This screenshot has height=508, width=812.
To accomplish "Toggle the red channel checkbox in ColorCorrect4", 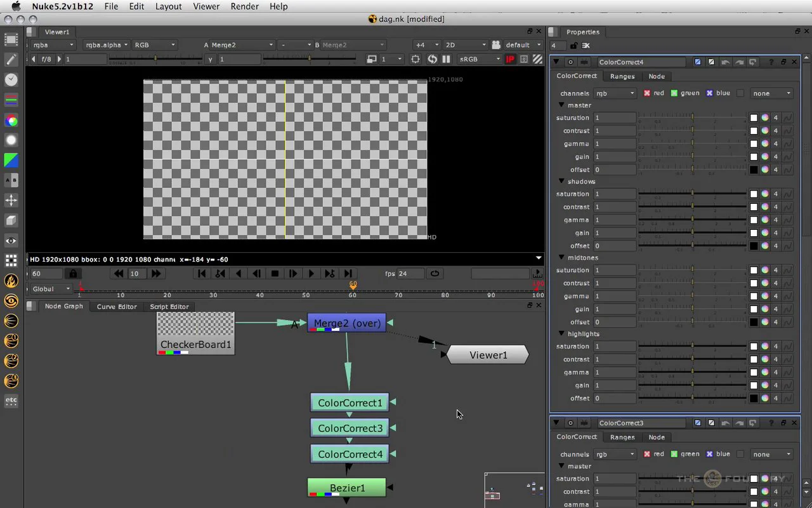I will 647,93.
